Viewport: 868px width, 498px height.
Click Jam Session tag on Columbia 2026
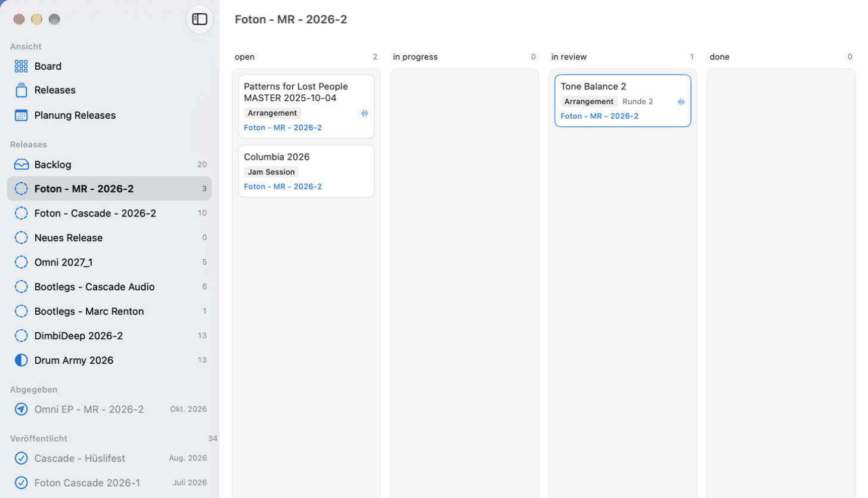pos(271,172)
